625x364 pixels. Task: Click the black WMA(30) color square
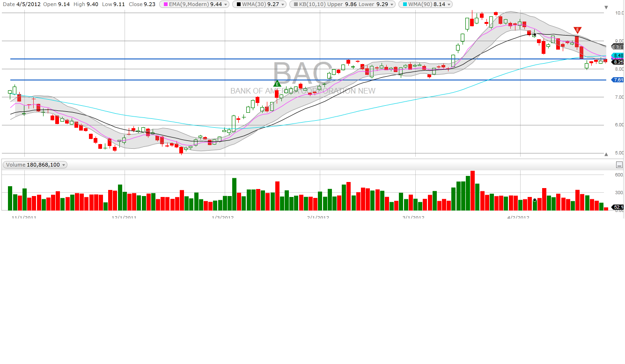pyautogui.click(x=238, y=4)
